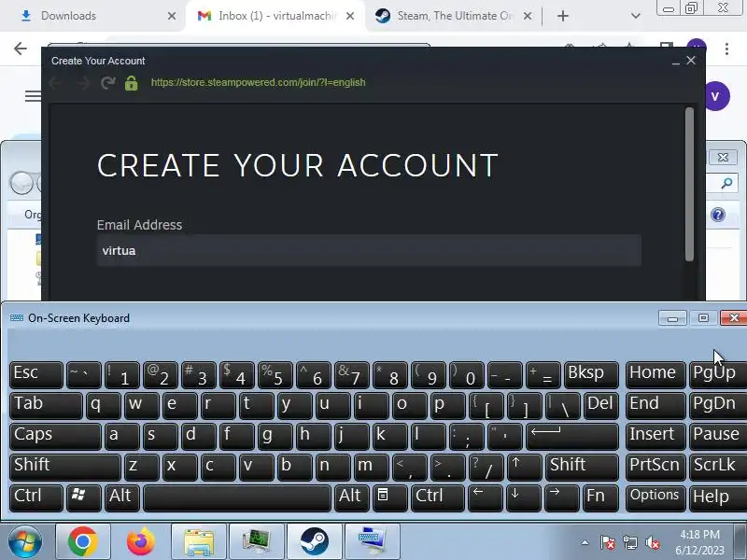Click the PgDn key
The height and width of the screenshot is (560, 747).
[x=718, y=406]
